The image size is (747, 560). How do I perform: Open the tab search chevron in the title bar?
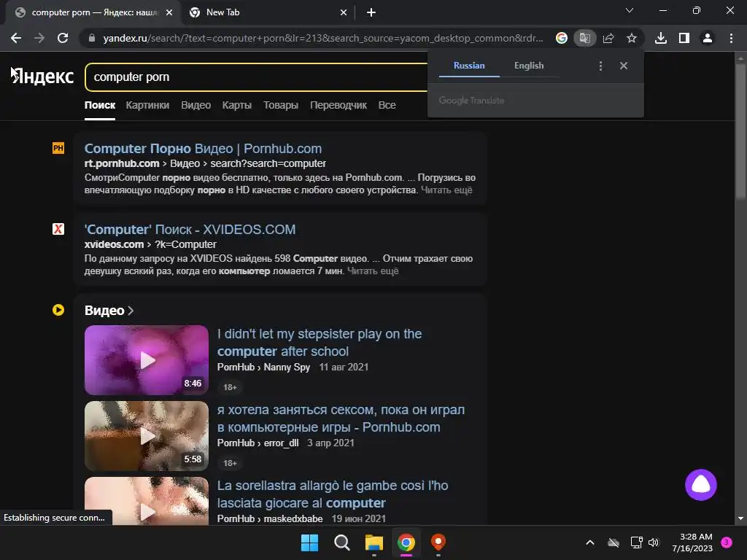coord(630,10)
